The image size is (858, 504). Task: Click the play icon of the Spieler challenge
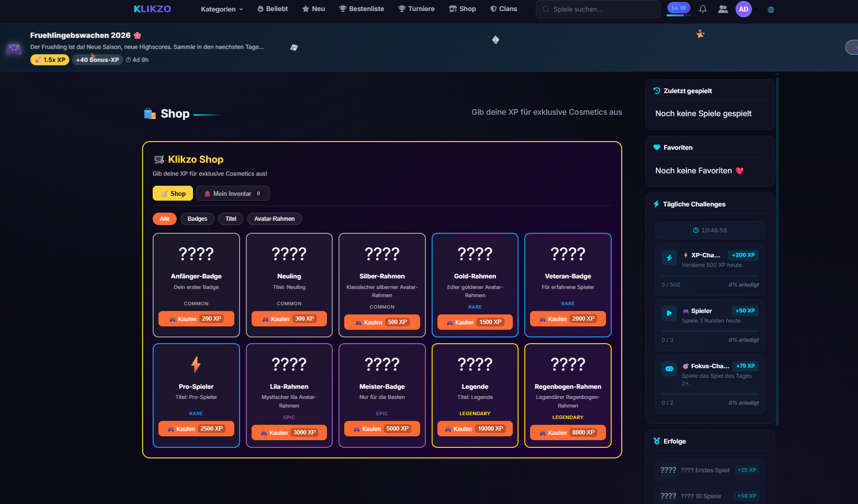pyautogui.click(x=669, y=313)
